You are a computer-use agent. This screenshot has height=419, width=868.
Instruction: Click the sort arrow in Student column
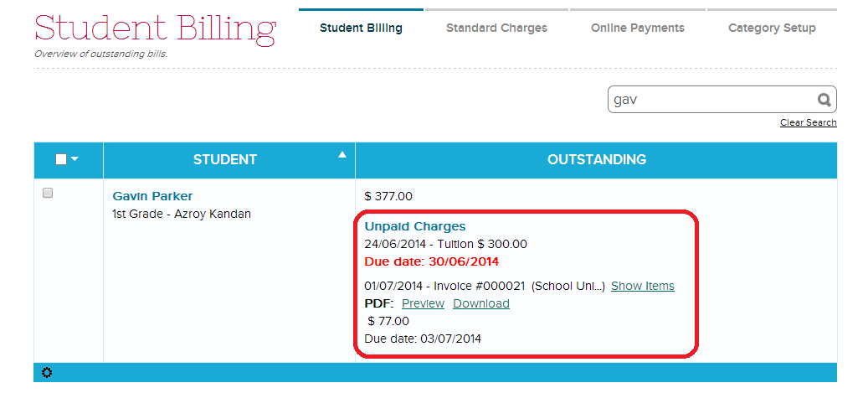pyautogui.click(x=342, y=155)
